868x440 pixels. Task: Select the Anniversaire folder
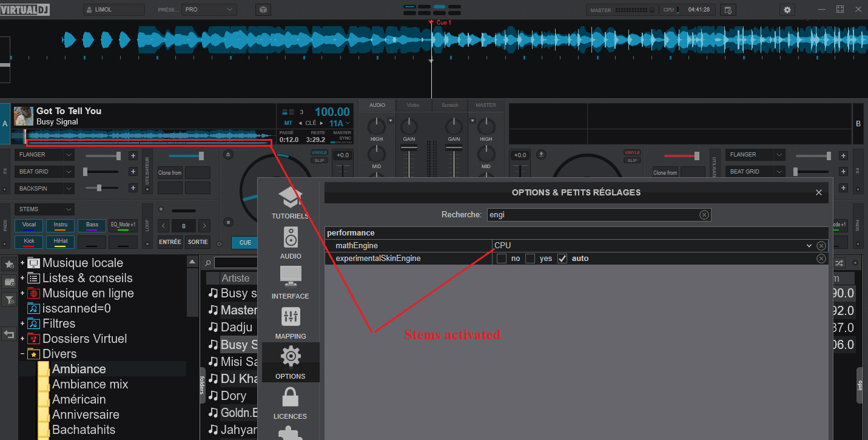[x=86, y=415]
